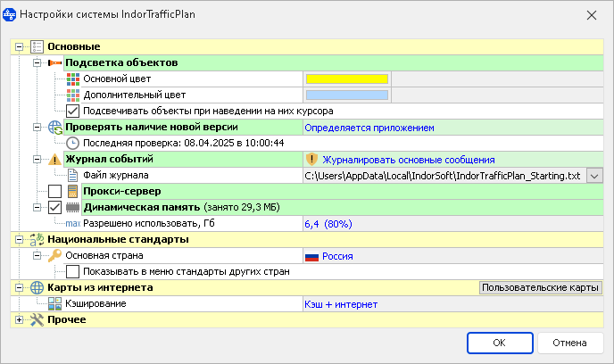Click the translation icon for Национальные стандарты
The width and height of the screenshot is (614, 364).
[x=37, y=239]
